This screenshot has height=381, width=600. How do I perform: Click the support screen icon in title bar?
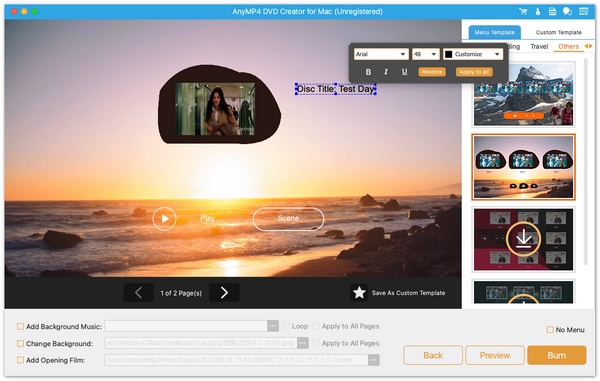(583, 11)
